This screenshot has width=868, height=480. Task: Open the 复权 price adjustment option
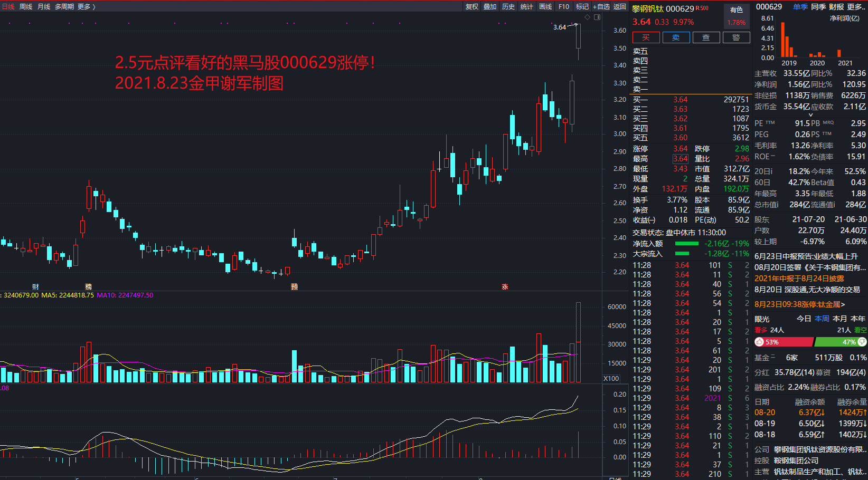[472, 7]
